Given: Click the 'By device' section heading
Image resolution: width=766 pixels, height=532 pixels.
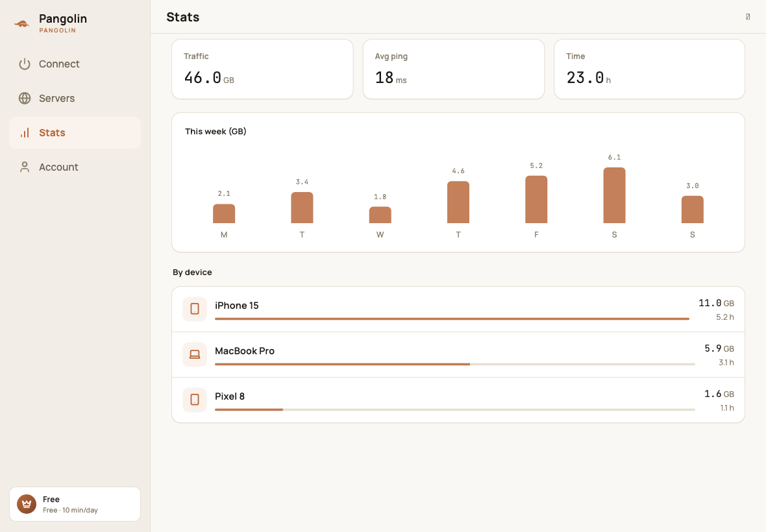Looking at the screenshot, I should (192, 272).
